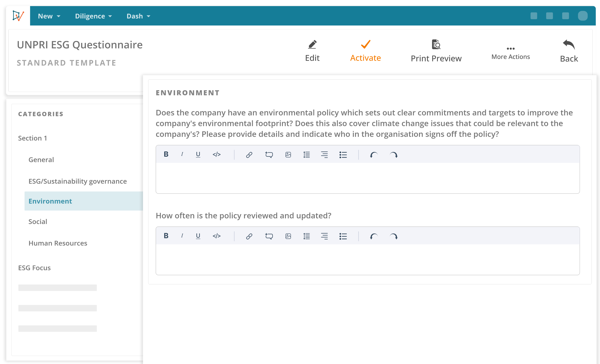Click into policy review answer text area
This screenshot has width=600, height=364.
[367, 259]
